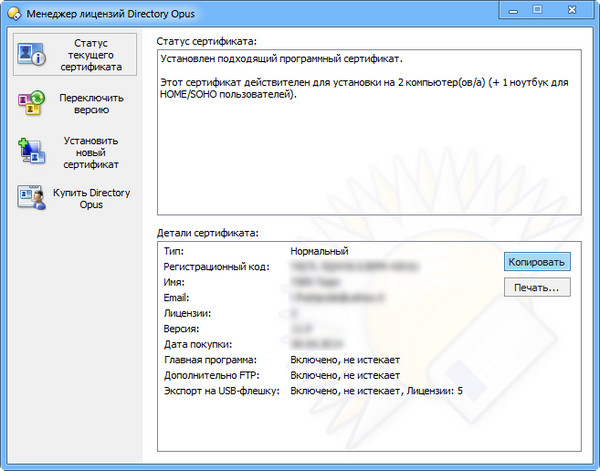600x471 pixels.
Task: Click the "Печать..." button
Action: tap(537, 287)
